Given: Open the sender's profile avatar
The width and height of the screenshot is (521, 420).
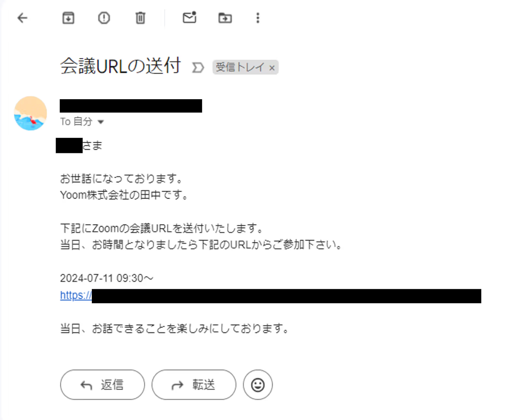Looking at the screenshot, I should point(31,113).
